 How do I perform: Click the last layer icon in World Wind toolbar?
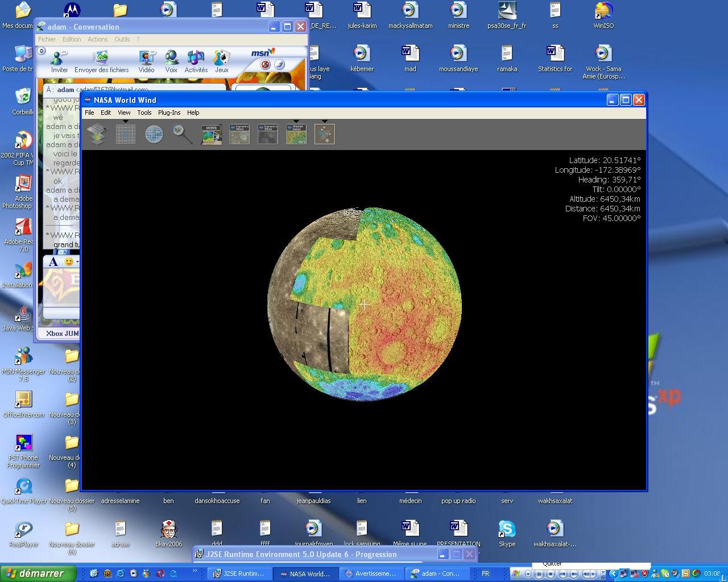(x=325, y=135)
